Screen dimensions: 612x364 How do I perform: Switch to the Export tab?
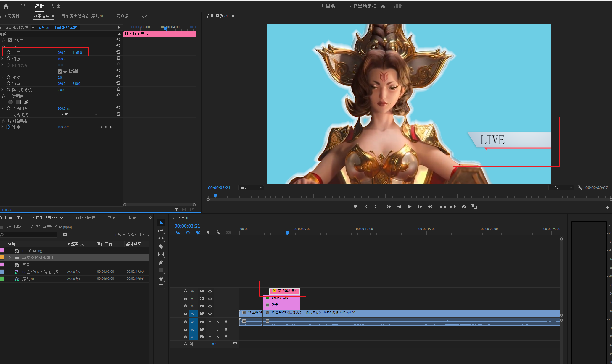click(56, 6)
